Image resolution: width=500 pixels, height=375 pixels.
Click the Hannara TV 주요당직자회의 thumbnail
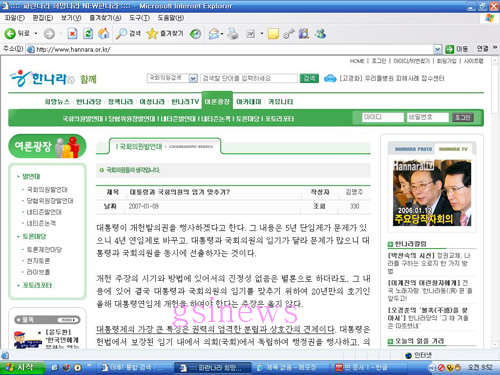click(432, 193)
